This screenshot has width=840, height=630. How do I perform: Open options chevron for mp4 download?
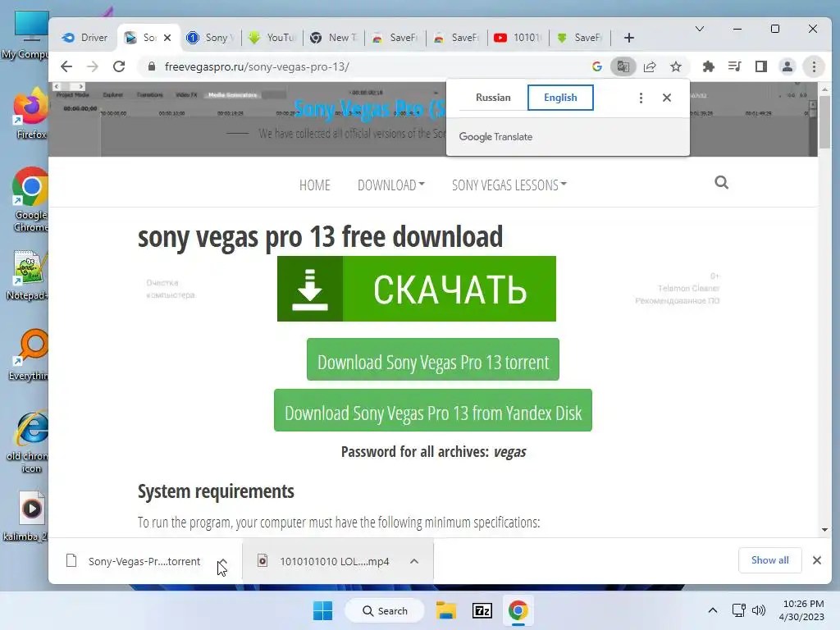[414, 561]
